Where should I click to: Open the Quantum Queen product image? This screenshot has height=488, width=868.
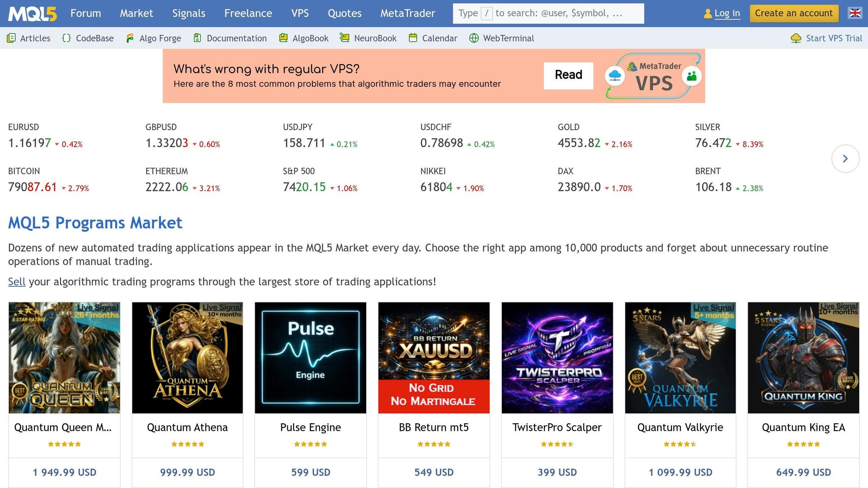point(64,358)
